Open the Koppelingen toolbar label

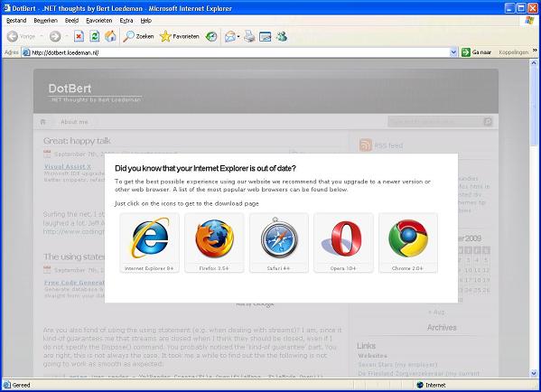(x=513, y=52)
